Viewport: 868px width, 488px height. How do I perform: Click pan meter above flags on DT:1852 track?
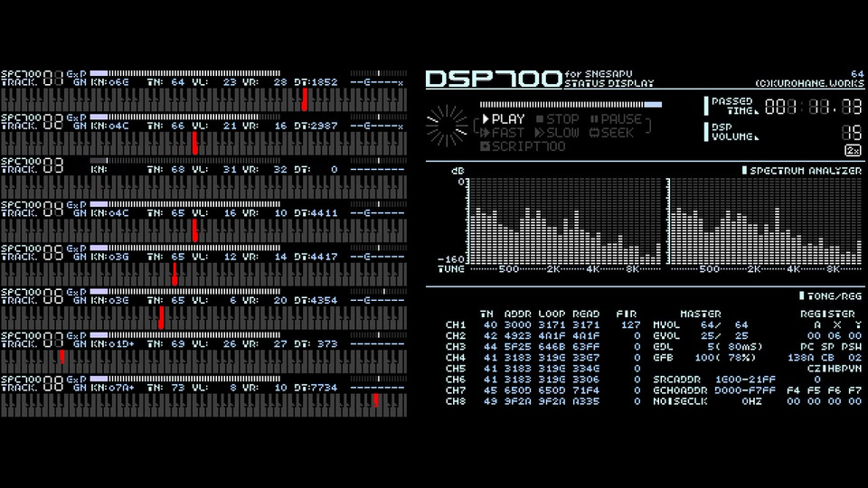pyautogui.click(x=379, y=73)
